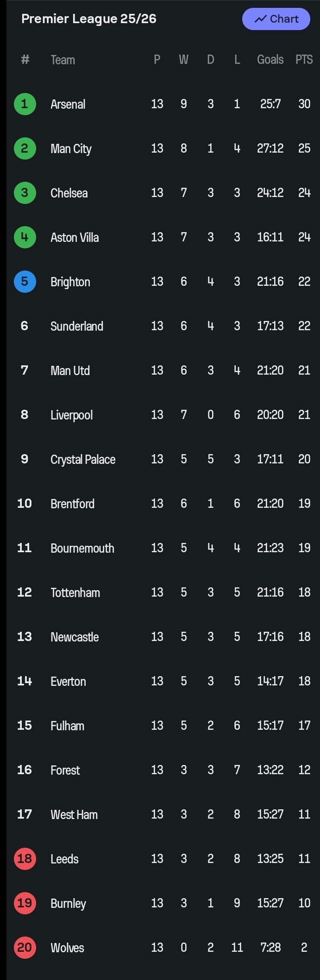Select Sunderland in the standings
The height and width of the screenshot is (980, 320).
point(77,326)
